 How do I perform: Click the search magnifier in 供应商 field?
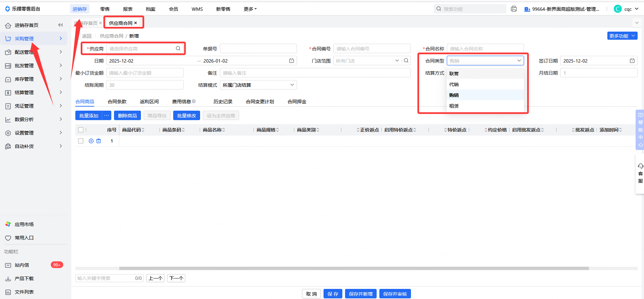pyautogui.click(x=178, y=49)
